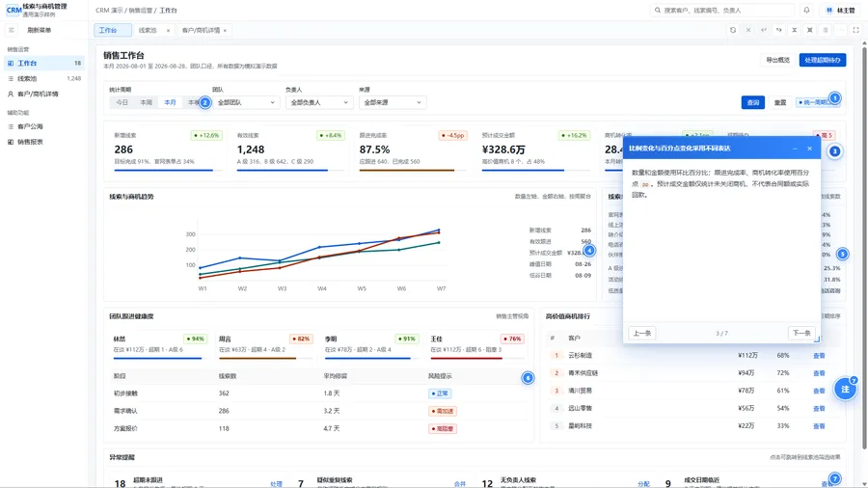Click the 导出概览 button

pos(777,60)
